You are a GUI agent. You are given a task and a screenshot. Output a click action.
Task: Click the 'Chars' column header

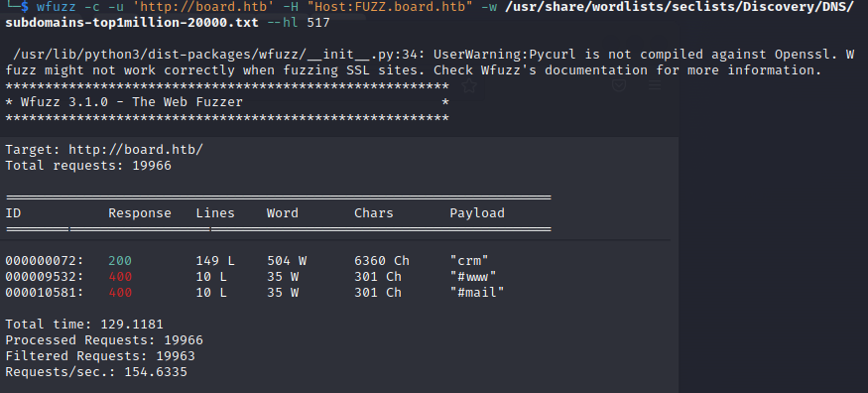(374, 213)
